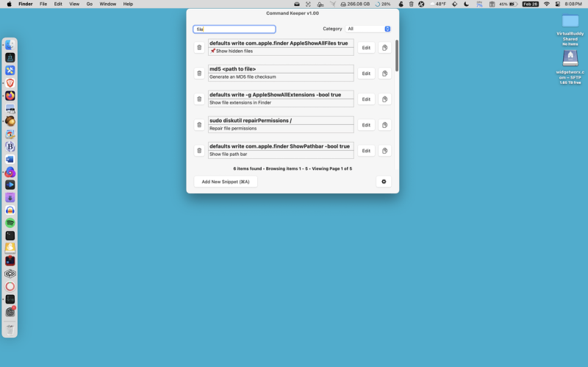Open the purple download arrow app in Dock
Screen dimensions: 588x367
(10, 197)
